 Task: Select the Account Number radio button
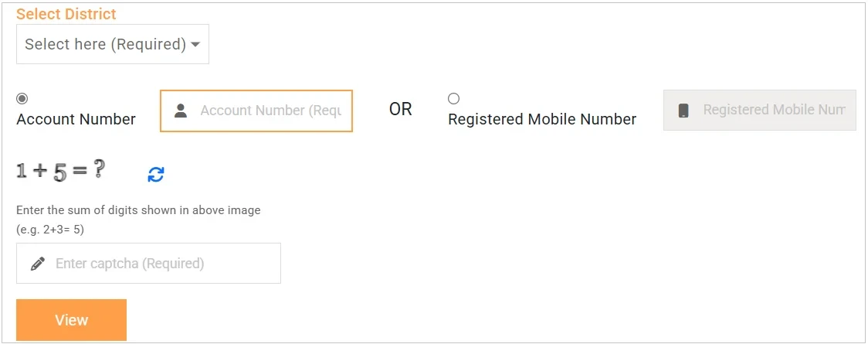pyautogui.click(x=22, y=98)
